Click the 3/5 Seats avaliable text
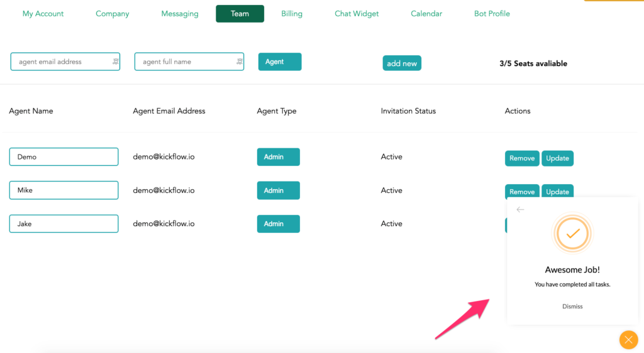 coord(533,63)
